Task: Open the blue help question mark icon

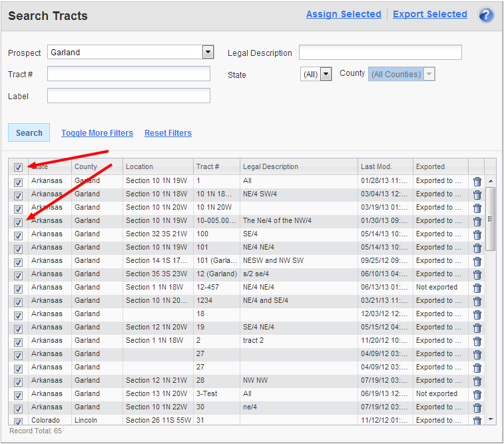Action: pyautogui.click(x=485, y=15)
